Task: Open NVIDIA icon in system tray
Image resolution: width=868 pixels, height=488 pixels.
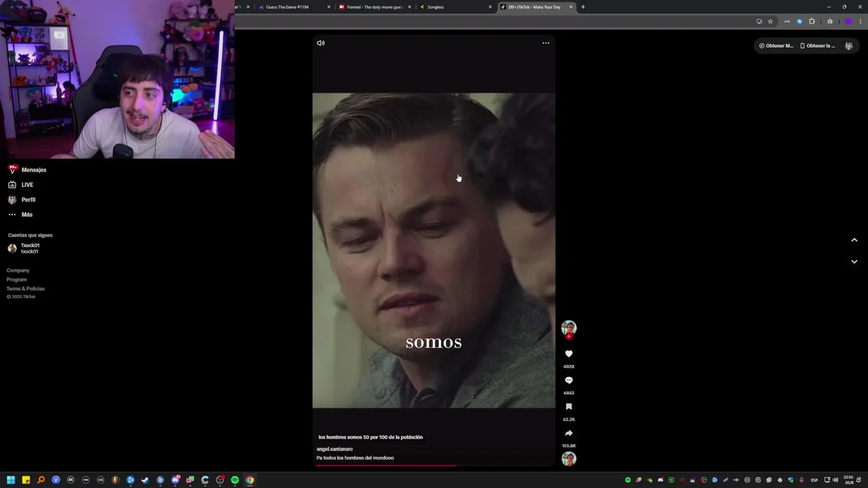Action: point(650,480)
